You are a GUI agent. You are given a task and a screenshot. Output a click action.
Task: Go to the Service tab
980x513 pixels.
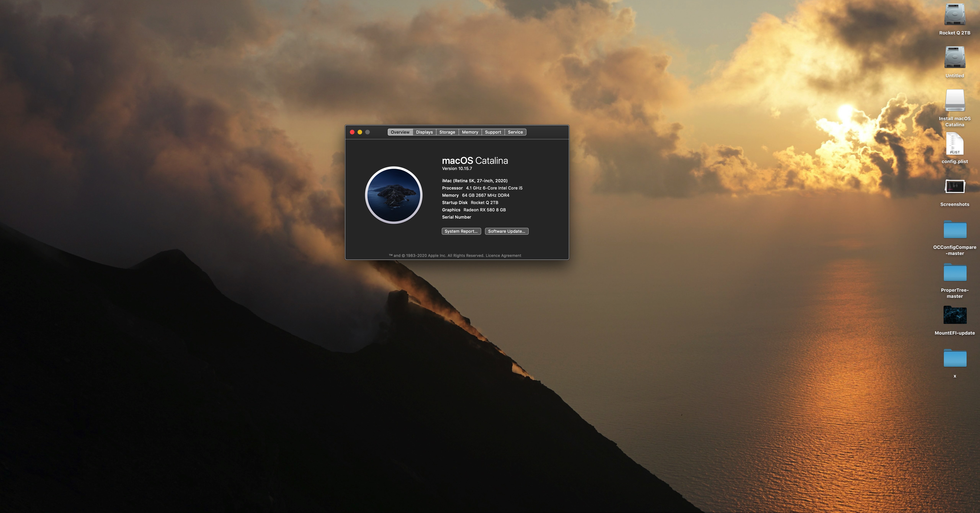[x=515, y=132]
